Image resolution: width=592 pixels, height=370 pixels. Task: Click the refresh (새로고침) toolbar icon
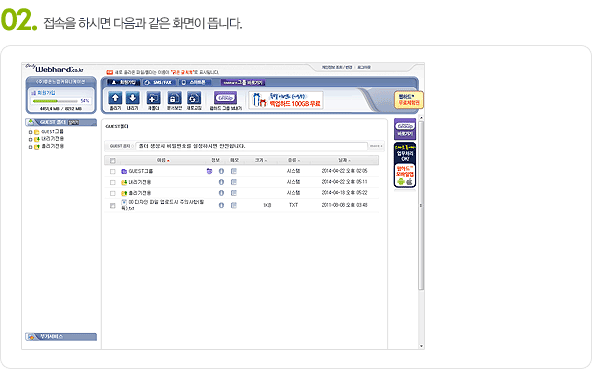(194, 98)
